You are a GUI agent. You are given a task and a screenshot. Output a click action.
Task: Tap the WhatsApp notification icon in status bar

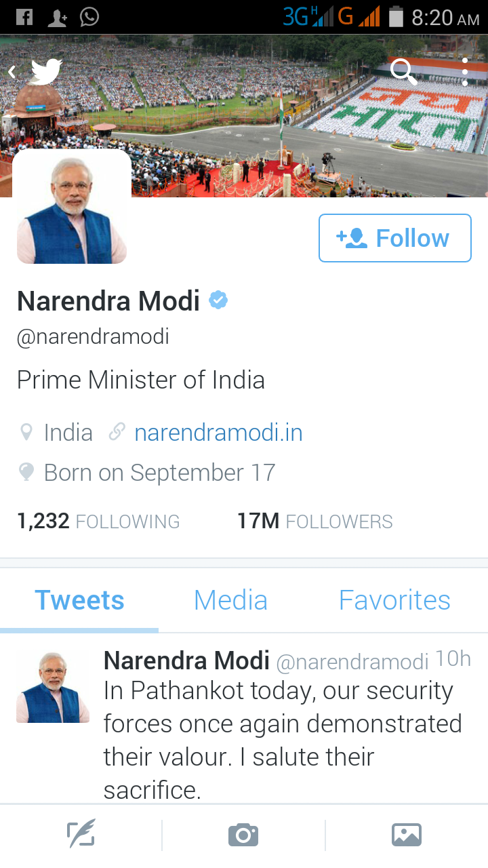coord(89,17)
